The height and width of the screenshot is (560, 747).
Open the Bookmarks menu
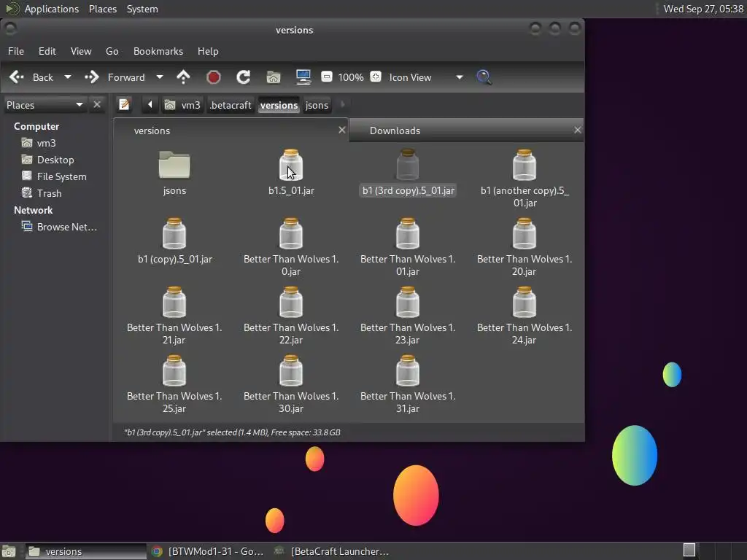(158, 51)
